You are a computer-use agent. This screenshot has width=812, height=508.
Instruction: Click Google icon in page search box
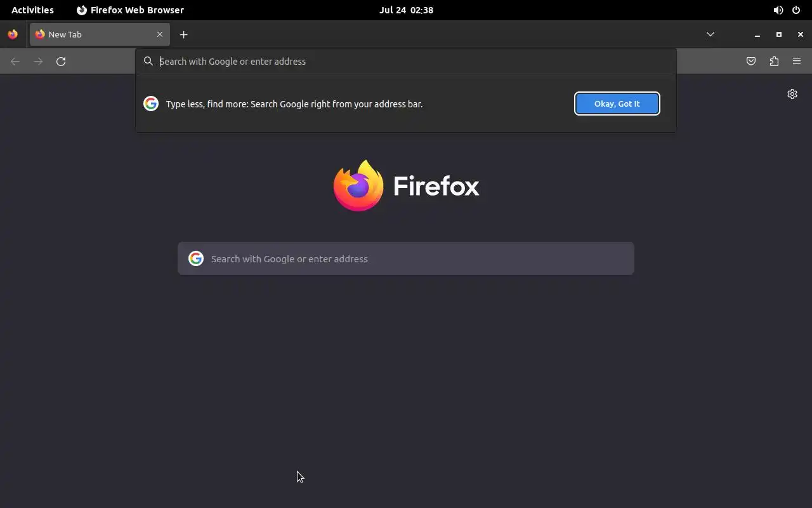click(196, 258)
